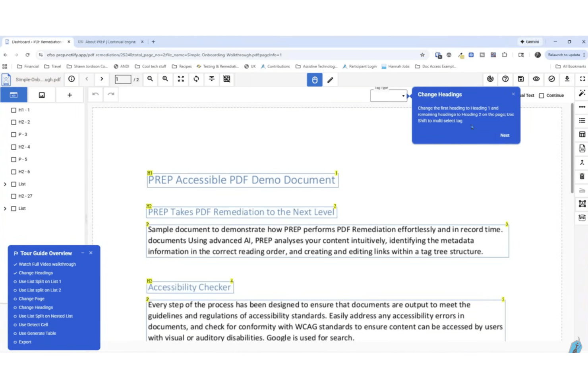The width and height of the screenshot is (588, 392).
Task: Open the tag tree panel tab
Action: (14, 95)
